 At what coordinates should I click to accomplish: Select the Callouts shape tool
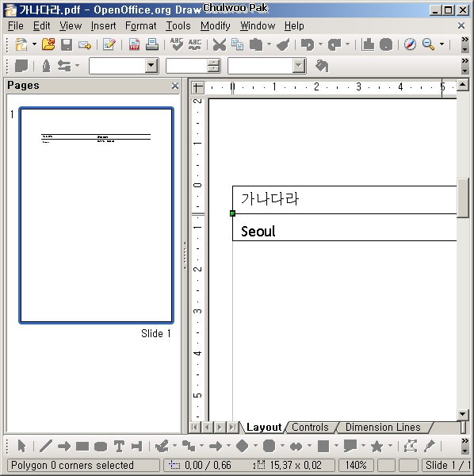350,446
